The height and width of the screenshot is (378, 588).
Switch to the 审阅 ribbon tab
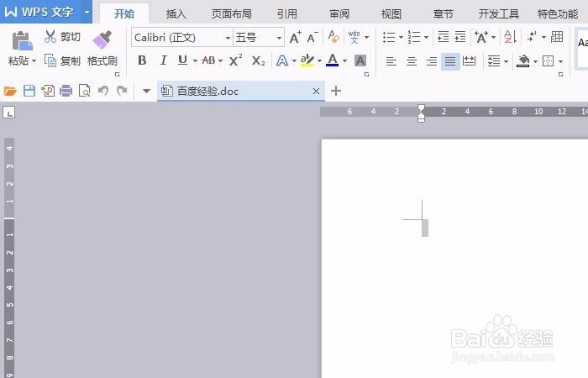click(339, 14)
